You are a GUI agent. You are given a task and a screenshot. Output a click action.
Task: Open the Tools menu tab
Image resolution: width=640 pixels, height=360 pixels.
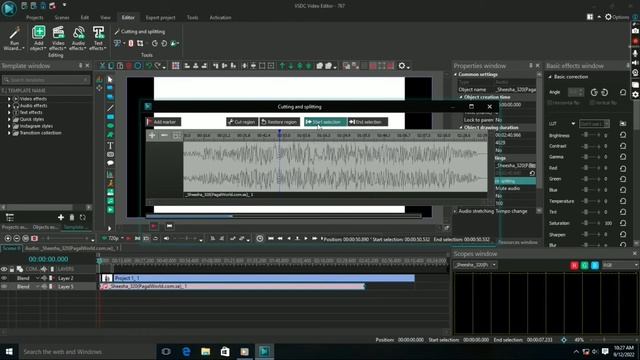192,18
